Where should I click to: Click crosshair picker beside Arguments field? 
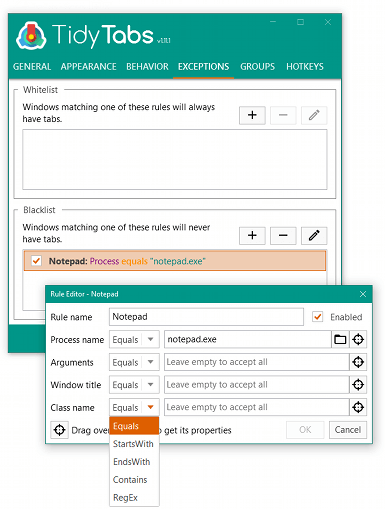(358, 362)
